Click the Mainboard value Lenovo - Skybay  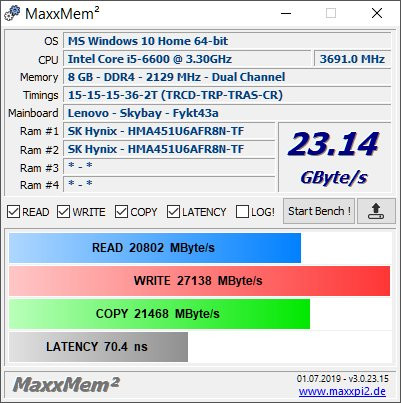pyautogui.click(x=227, y=113)
